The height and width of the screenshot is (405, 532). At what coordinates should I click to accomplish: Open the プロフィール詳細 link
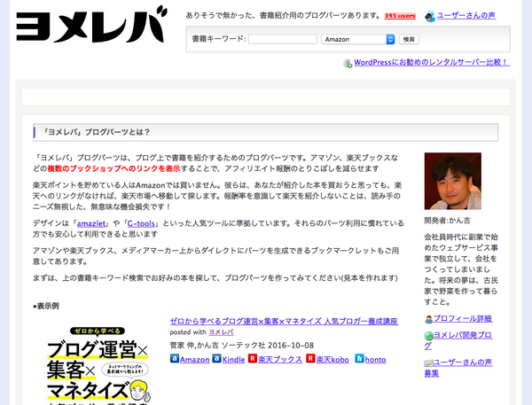(463, 318)
